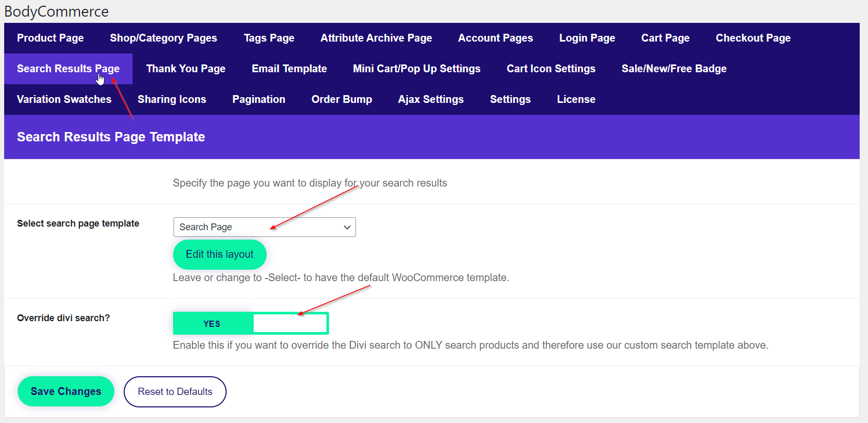Image resolution: width=868 pixels, height=423 pixels.
Task: Open the Thank You Page tab
Action: (186, 69)
